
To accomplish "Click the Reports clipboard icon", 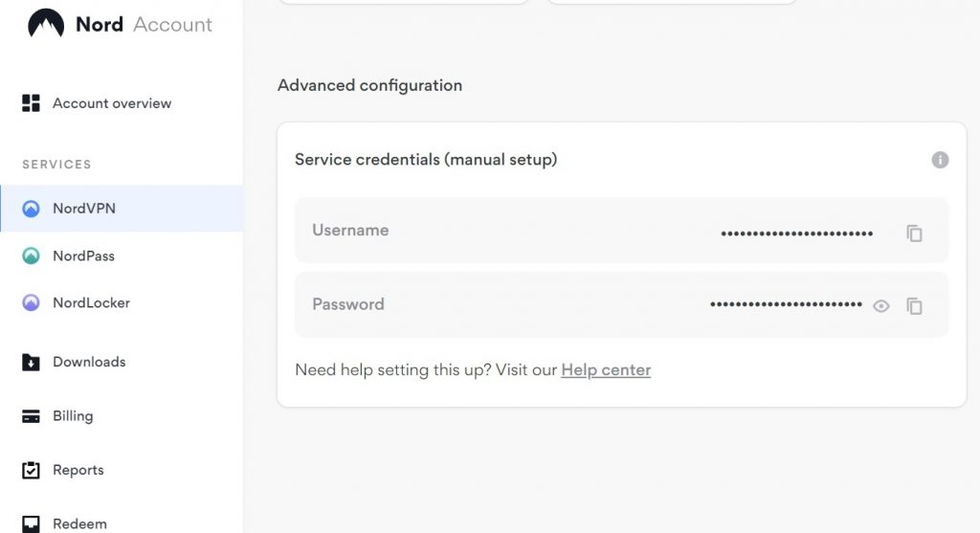I will tap(31, 470).
